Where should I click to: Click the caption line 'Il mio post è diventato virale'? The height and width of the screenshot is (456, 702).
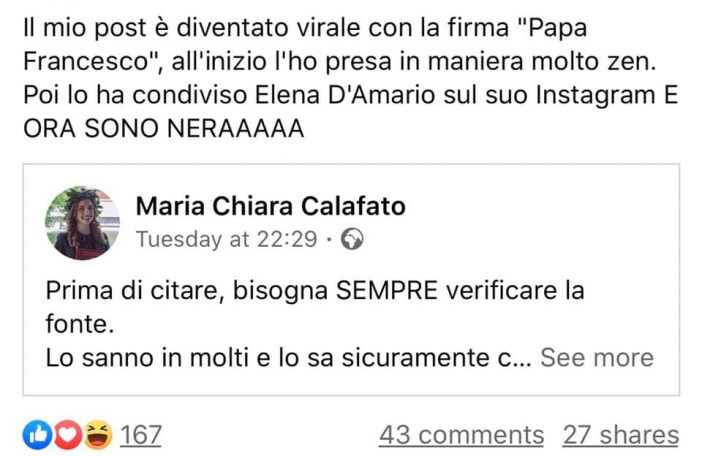(x=305, y=28)
